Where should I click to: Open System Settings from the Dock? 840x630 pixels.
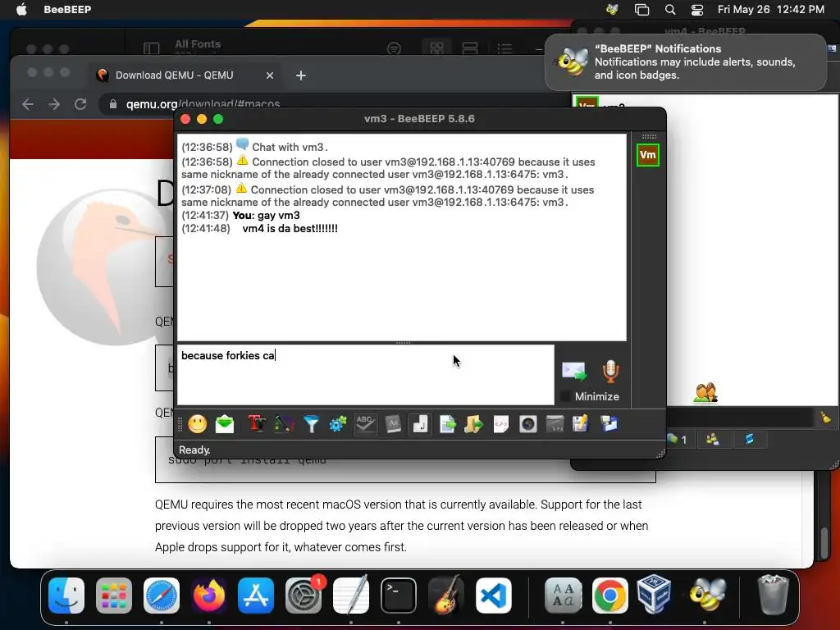click(x=304, y=596)
